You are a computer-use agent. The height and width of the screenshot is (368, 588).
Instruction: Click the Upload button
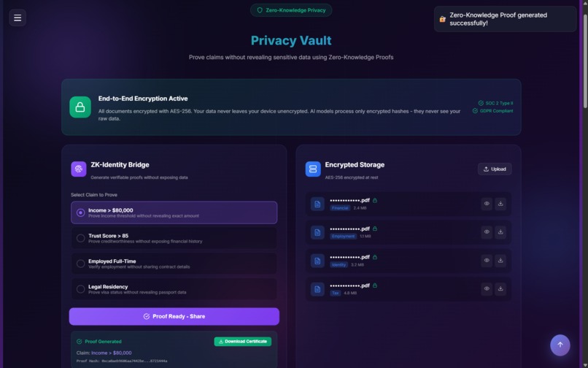click(x=495, y=169)
